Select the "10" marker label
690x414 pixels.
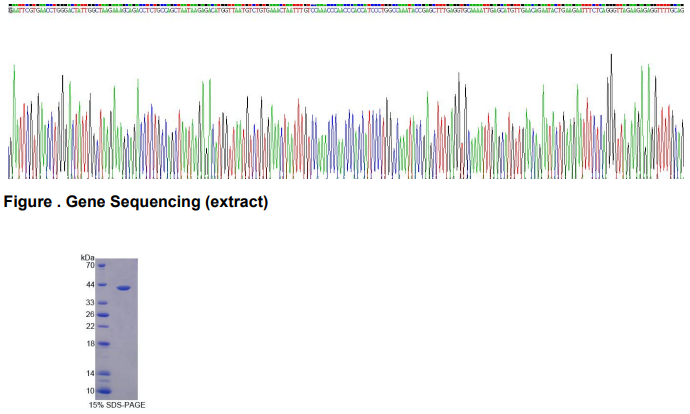coord(90,391)
